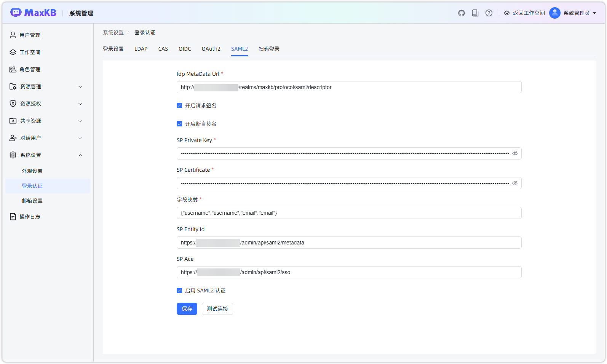The height and width of the screenshot is (364, 607).
Task: Open 操作日志 in the sidebar
Action: point(30,217)
